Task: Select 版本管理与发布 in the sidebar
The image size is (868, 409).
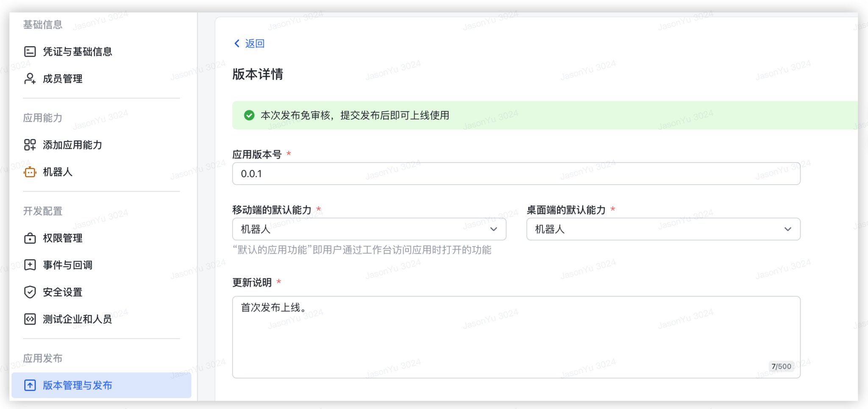Action: click(101, 385)
